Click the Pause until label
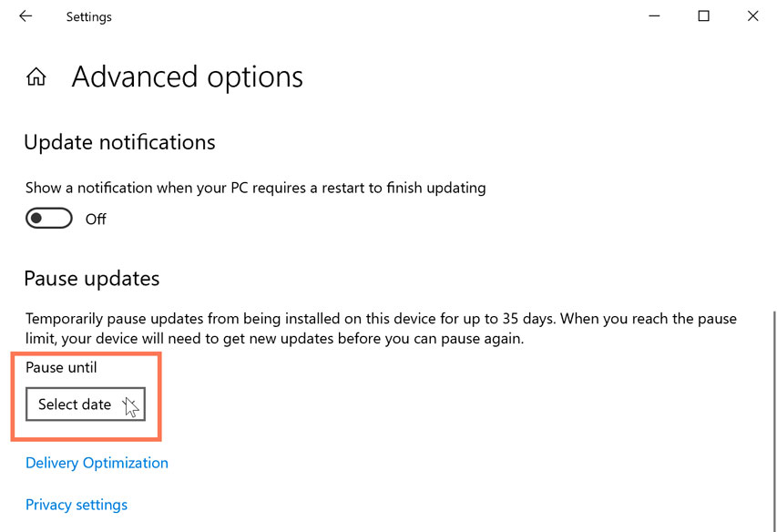 coord(61,367)
